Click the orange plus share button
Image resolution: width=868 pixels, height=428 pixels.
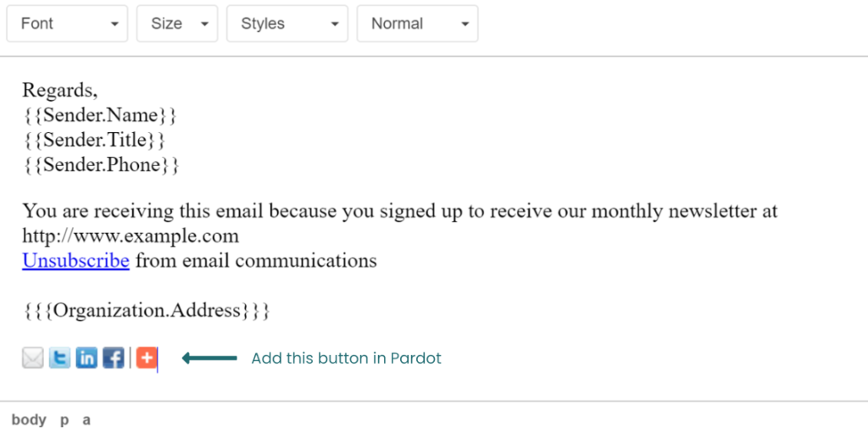[147, 359]
